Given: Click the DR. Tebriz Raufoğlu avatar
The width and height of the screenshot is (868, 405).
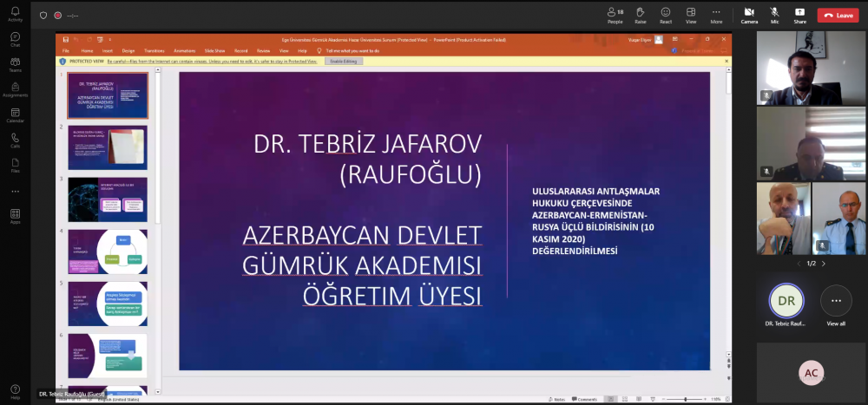Looking at the screenshot, I should [x=786, y=301].
